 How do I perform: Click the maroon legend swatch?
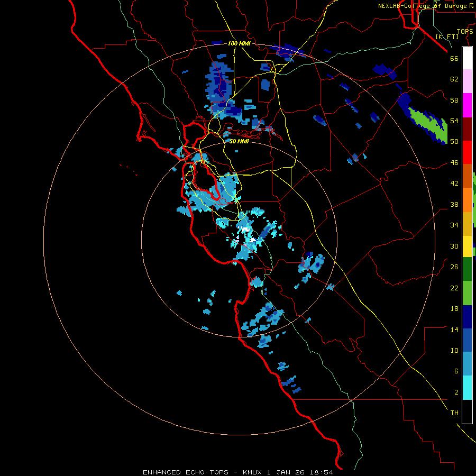467,129
